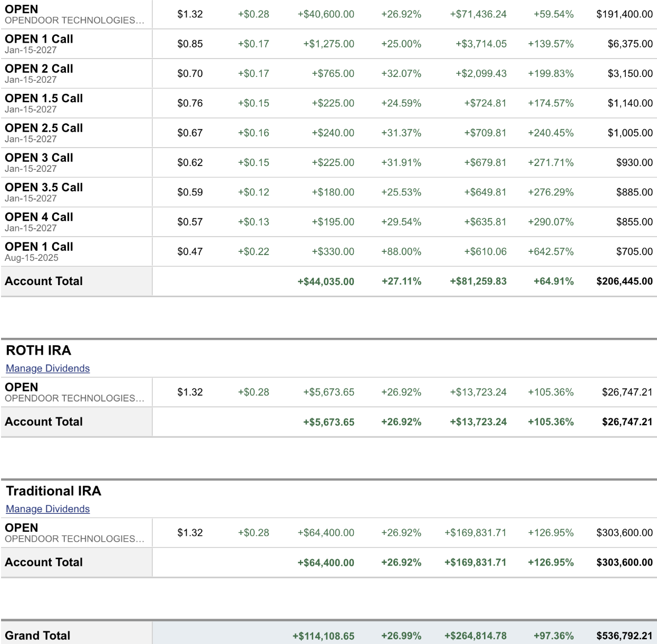Click the +642.57% total gain percentage
657x644 pixels.
[551, 252]
